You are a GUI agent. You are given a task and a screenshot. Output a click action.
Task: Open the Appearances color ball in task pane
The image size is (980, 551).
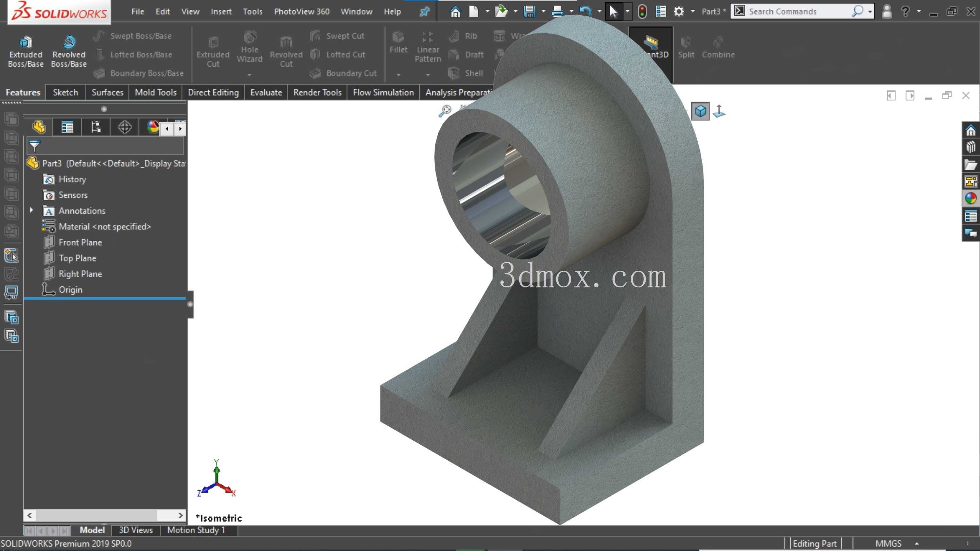click(x=971, y=198)
